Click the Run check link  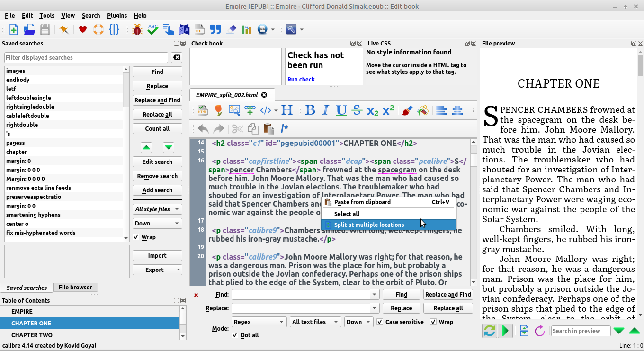(301, 80)
